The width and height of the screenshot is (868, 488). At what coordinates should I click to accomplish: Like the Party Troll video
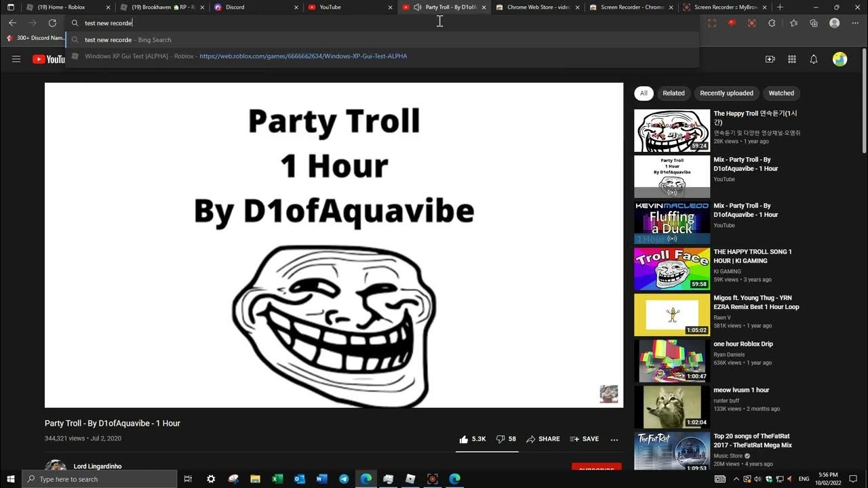[x=473, y=439]
